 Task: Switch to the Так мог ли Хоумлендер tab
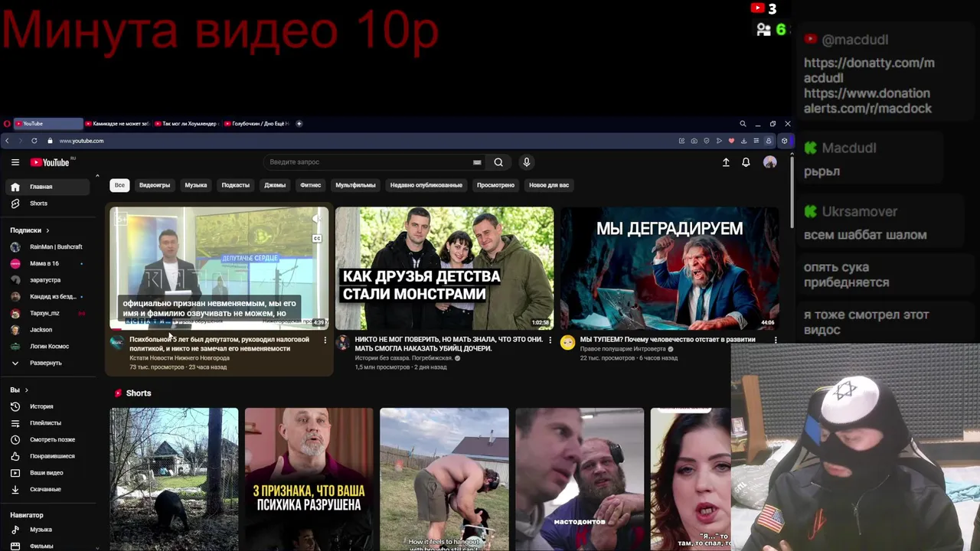click(x=187, y=123)
